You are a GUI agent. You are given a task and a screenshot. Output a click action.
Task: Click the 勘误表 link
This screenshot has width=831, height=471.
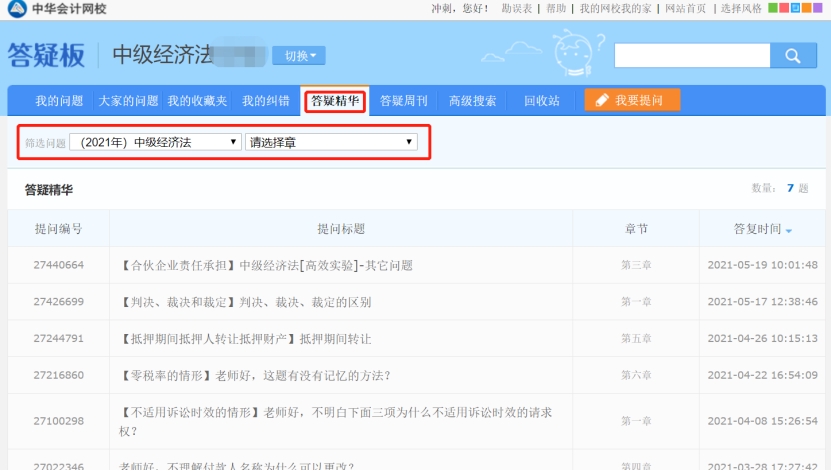517,8
